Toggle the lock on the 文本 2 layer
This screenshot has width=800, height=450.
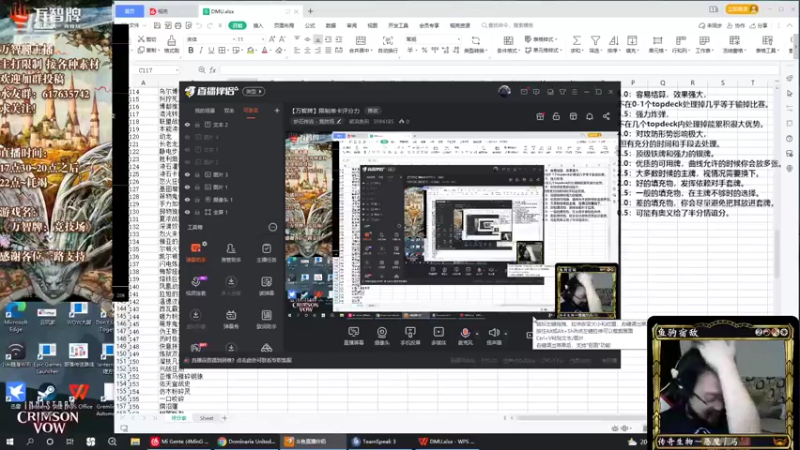click(x=197, y=124)
